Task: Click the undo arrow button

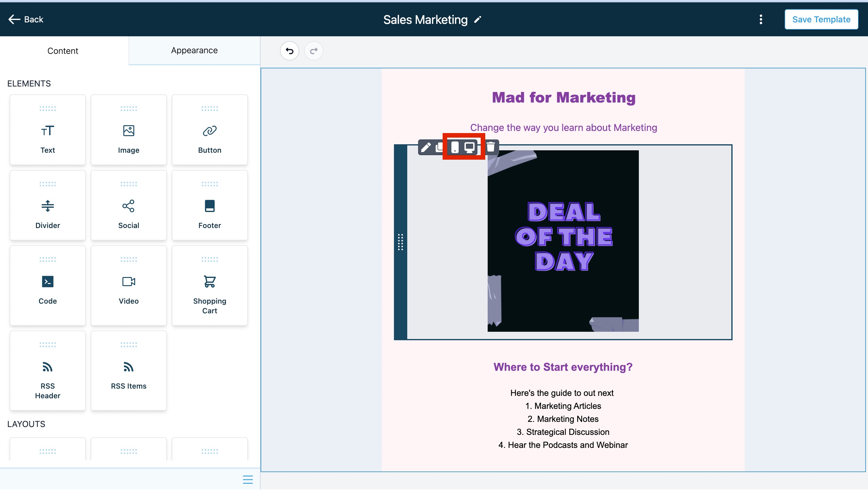Action: click(x=289, y=51)
